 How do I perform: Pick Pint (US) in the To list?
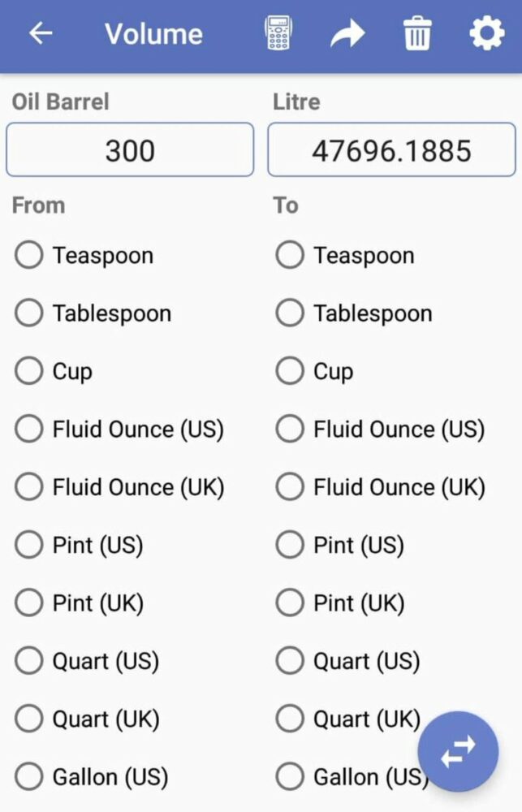point(339,546)
